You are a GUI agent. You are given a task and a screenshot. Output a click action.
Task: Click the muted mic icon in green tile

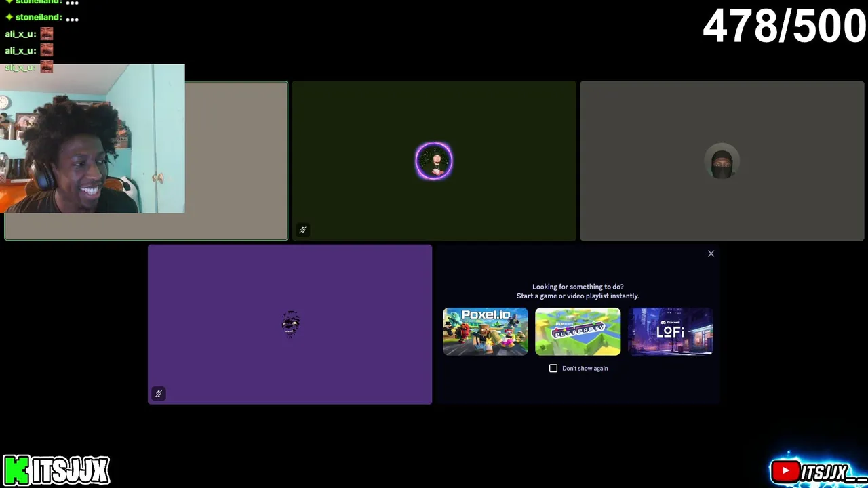(x=303, y=230)
